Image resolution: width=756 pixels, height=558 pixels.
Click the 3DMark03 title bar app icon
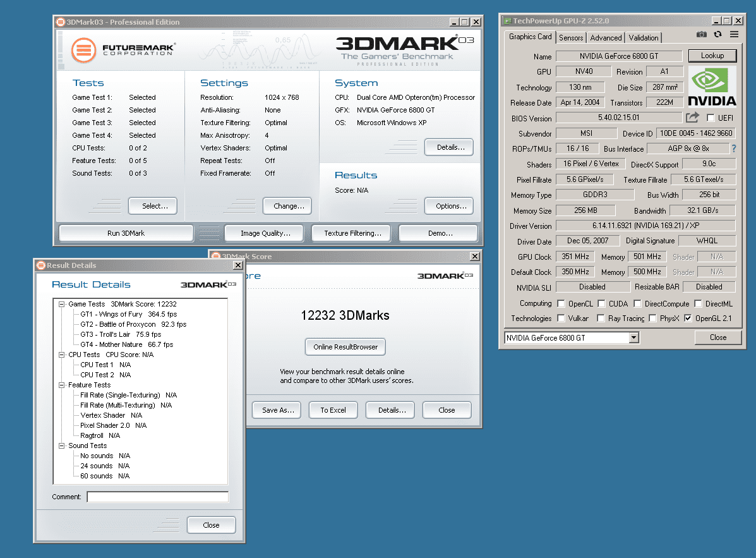tap(60, 21)
